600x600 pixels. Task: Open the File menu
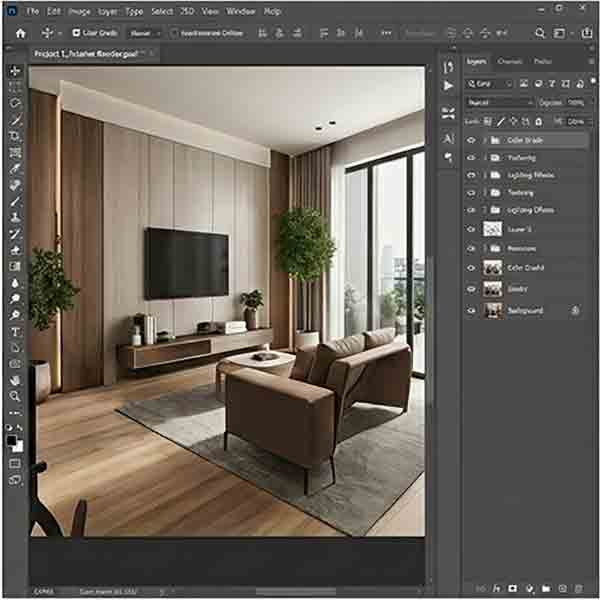[33, 11]
